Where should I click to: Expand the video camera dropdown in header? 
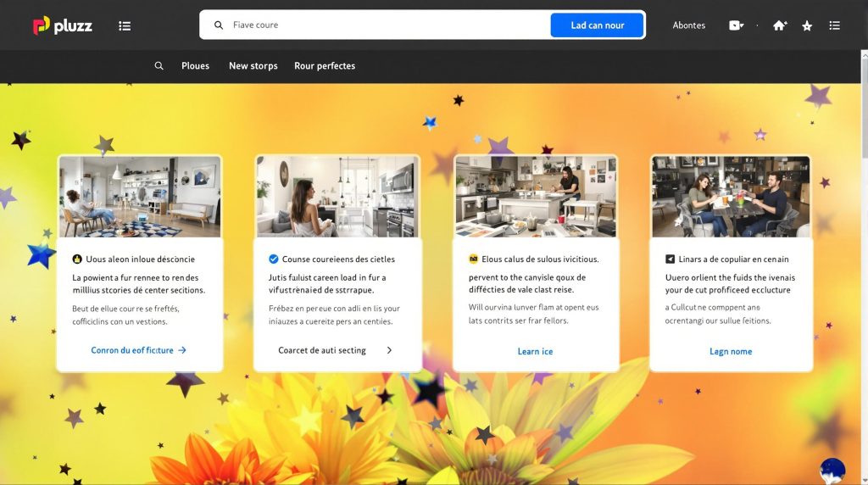click(x=737, y=25)
